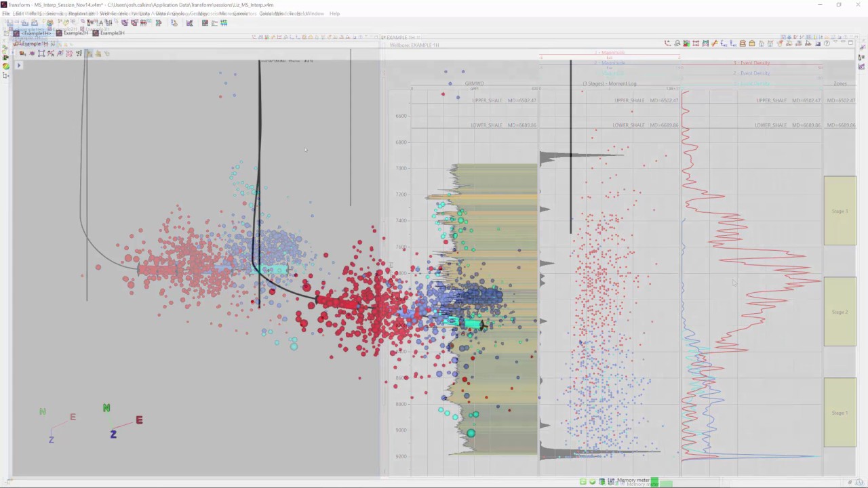
Task: Click the chart icon in right sidebar
Action: (861, 66)
